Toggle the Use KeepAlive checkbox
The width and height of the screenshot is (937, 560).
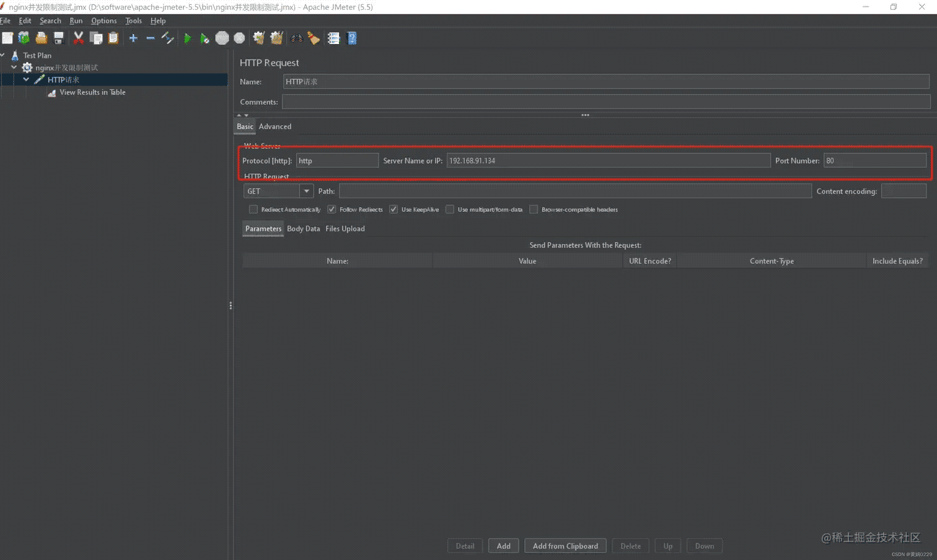(394, 209)
